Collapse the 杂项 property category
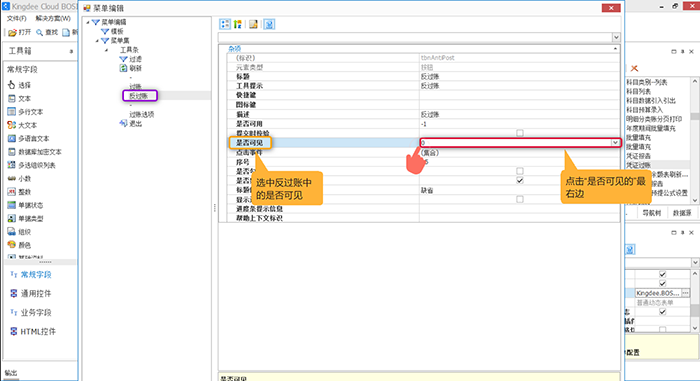The image size is (700, 381). [615, 48]
